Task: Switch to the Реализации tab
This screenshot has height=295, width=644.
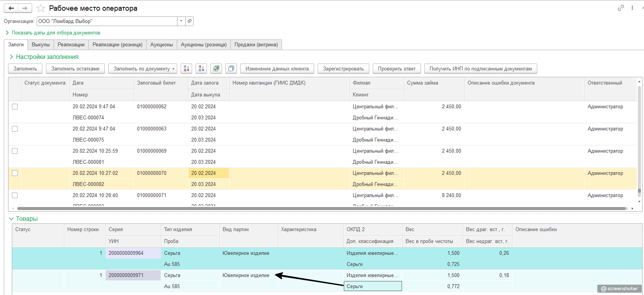Action: (x=71, y=45)
